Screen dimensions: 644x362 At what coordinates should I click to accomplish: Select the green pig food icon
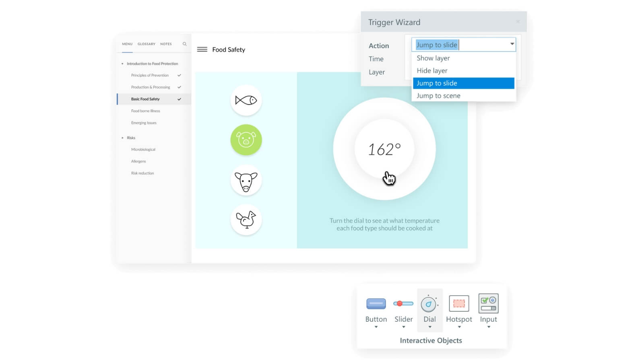coord(246,140)
